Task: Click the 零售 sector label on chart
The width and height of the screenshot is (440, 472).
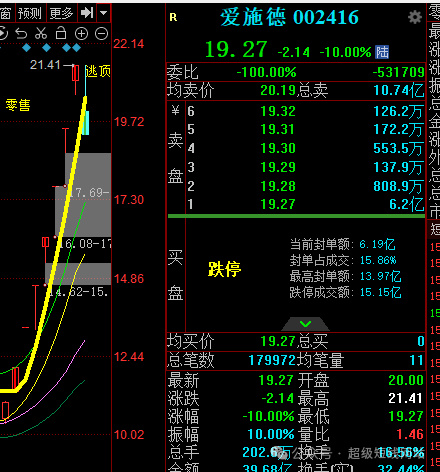Action: pyautogui.click(x=18, y=105)
